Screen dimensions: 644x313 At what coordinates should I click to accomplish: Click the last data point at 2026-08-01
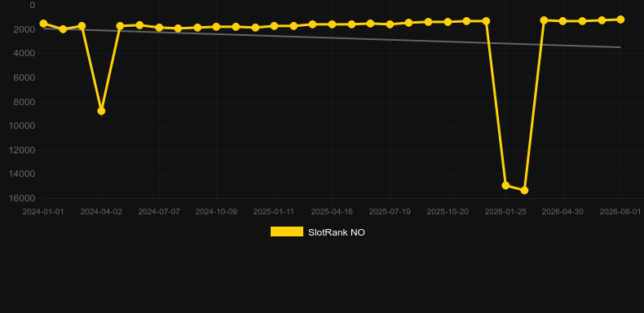click(x=620, y=20)
